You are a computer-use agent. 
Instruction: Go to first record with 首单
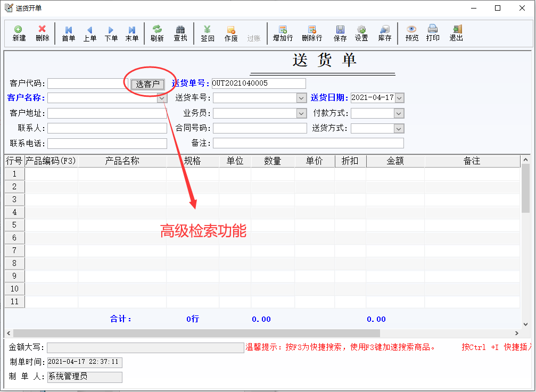(x=68, y=34)
